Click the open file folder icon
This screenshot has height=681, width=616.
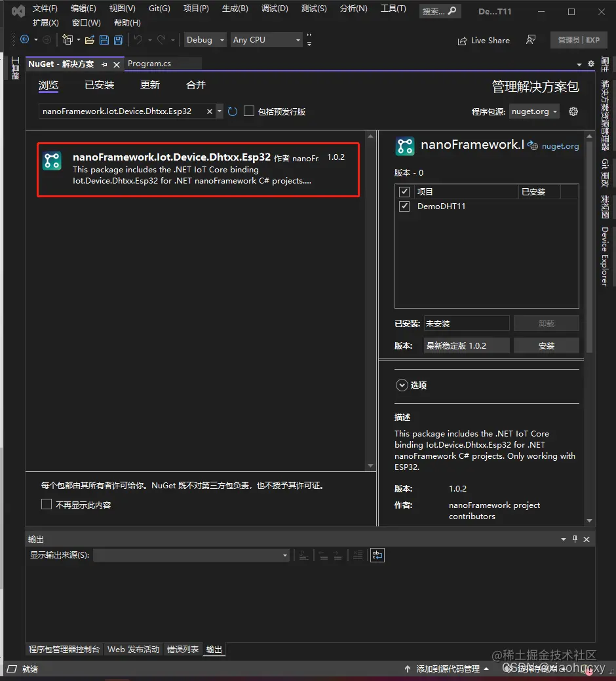point(89,40)
